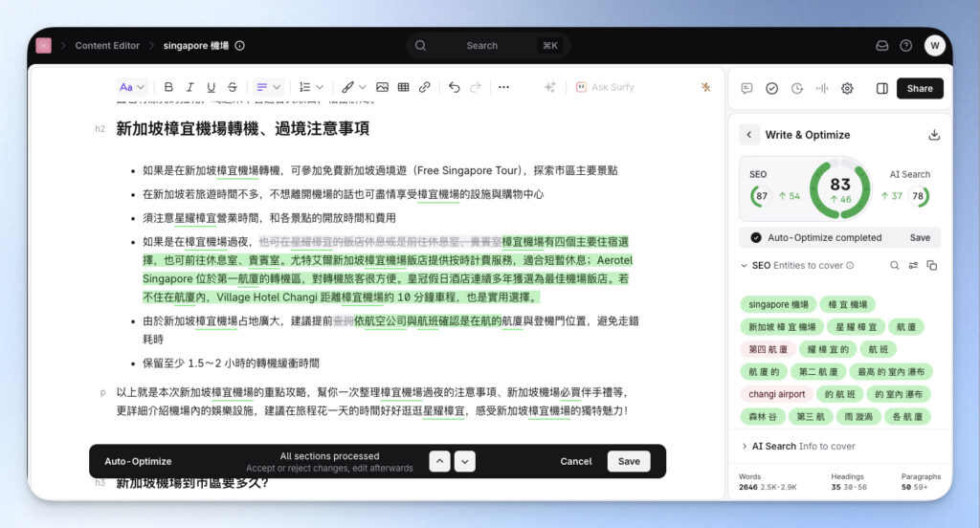Open the checkmark tasks panel icon

772,88
